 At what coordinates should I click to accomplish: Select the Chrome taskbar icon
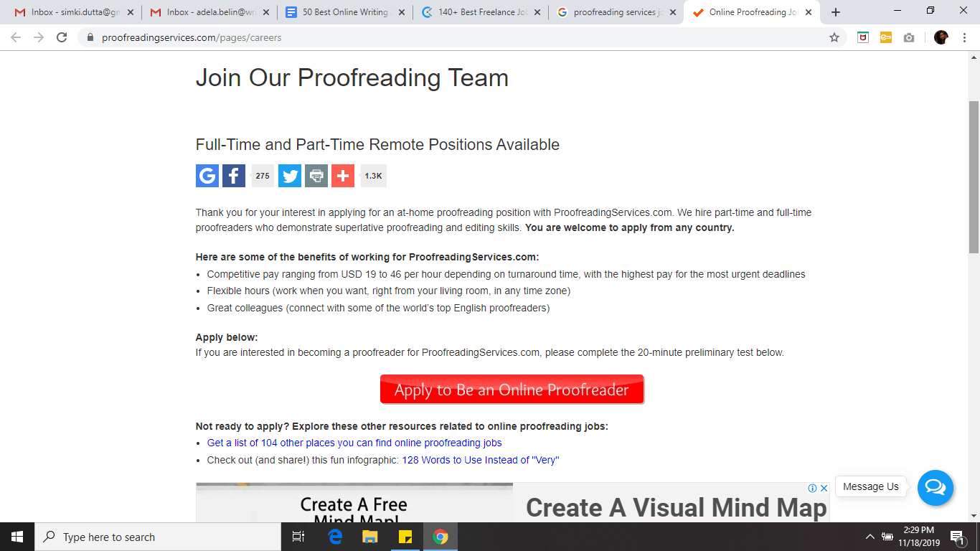pos(440,537)
